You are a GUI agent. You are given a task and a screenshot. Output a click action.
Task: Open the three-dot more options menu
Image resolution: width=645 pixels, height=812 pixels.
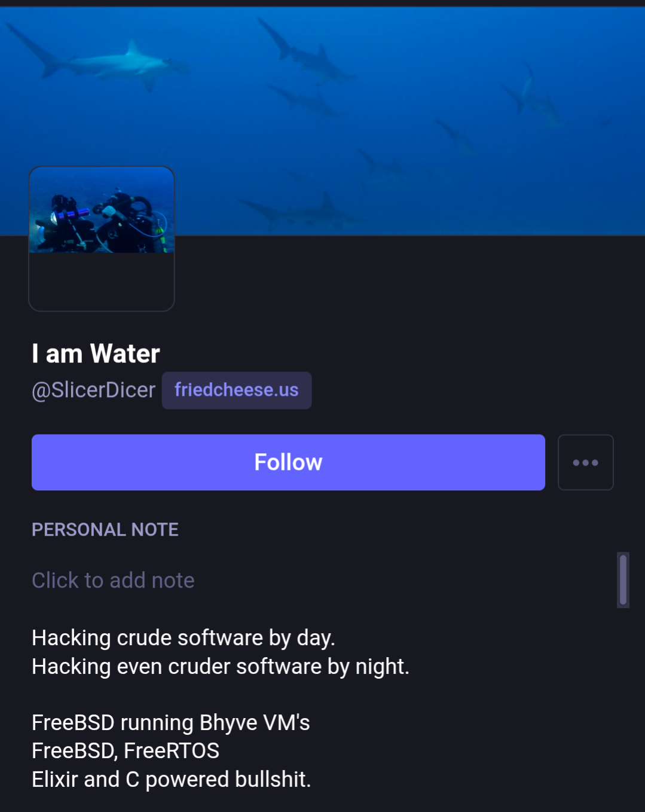pos(585,462)
